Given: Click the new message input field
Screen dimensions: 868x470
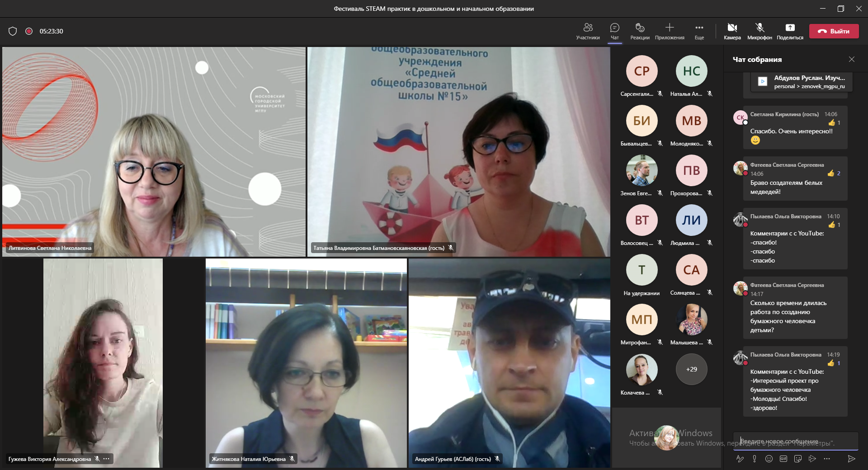Looking at the screenshot, I should click(795, 441).
